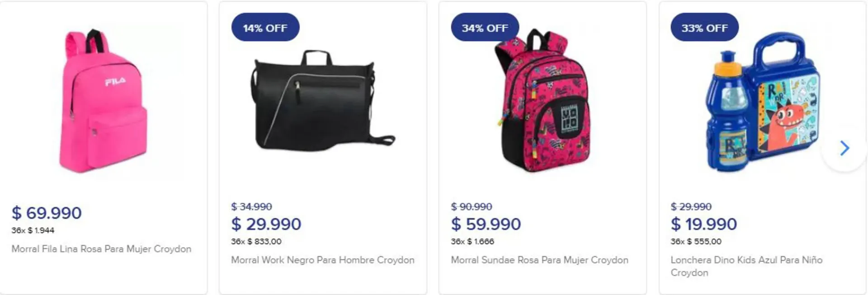Open Morral Sundae Rosa Para Mujer link

[x=539, y=260]
